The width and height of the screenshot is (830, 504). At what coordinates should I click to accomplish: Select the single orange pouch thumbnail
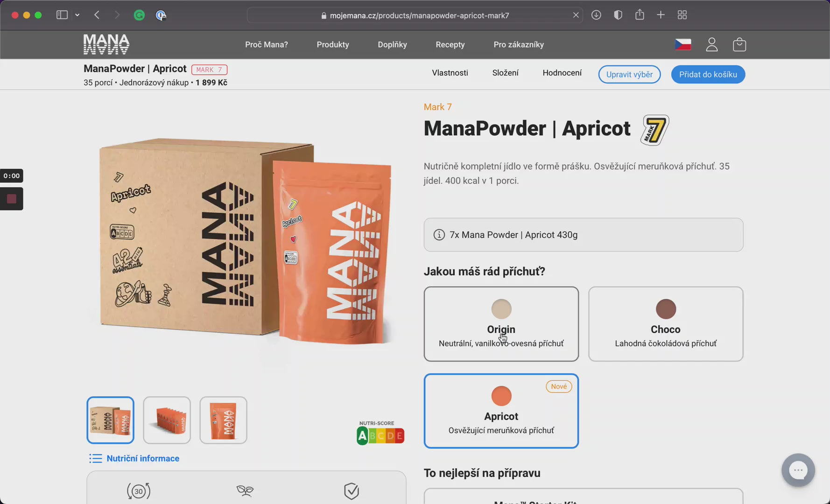coord(223,420)
